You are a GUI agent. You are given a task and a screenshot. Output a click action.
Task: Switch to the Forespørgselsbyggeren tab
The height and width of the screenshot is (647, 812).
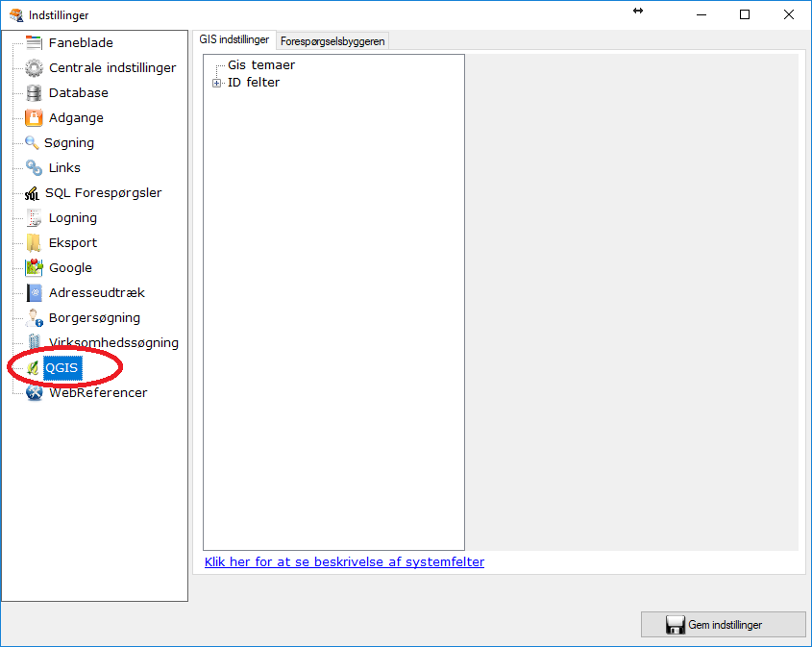tap(331, 40)
